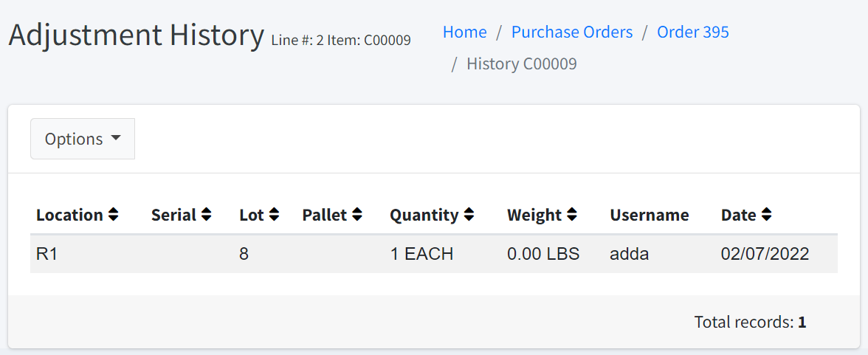Open Purchase Orders breadcrumb link
The image size is (868, 355).
572,32
